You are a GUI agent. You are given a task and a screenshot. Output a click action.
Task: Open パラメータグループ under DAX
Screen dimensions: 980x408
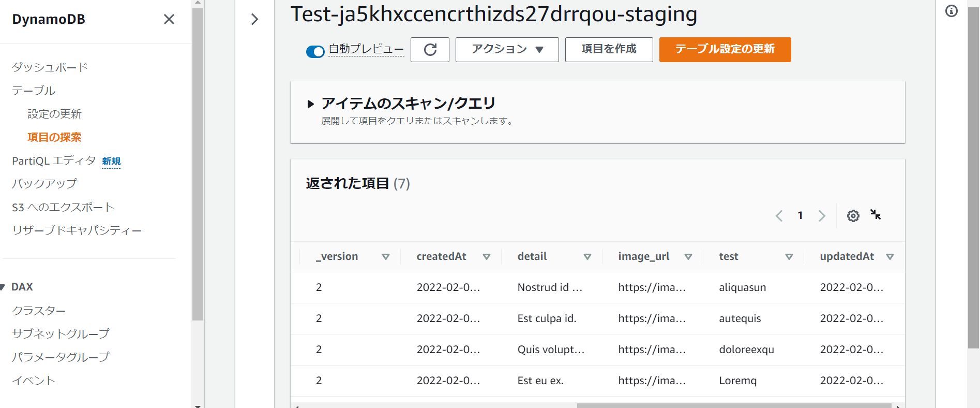pos(61,357)
